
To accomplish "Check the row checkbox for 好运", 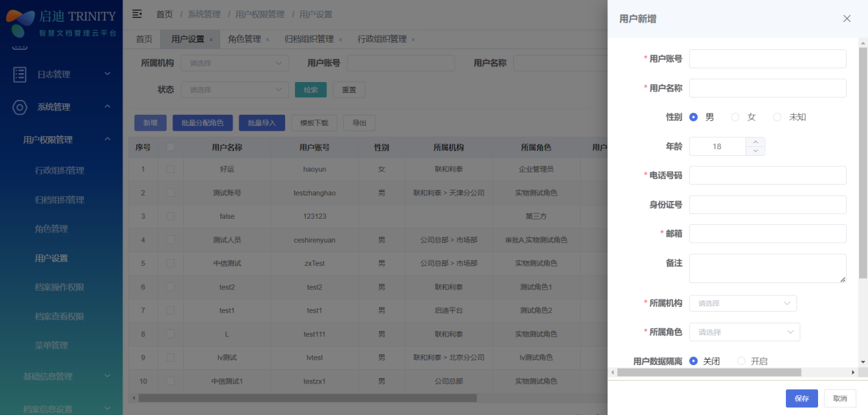I will coord(170,169).
